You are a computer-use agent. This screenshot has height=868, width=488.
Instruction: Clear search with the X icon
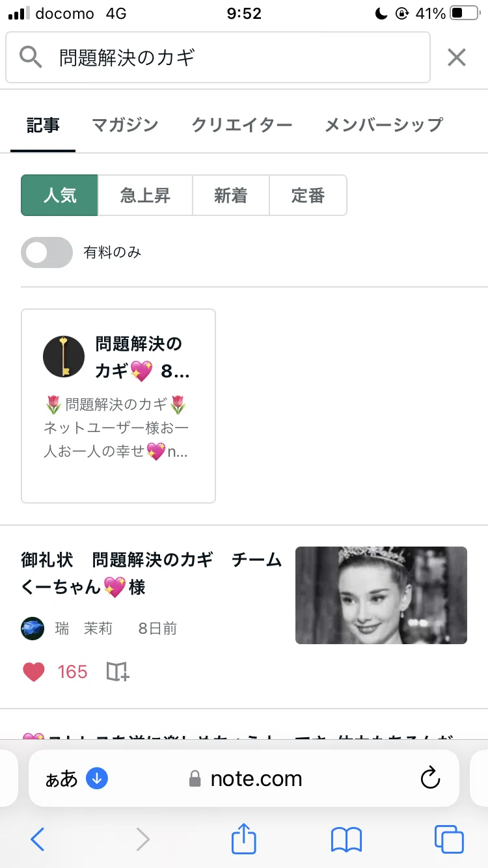tap(457, 57)
